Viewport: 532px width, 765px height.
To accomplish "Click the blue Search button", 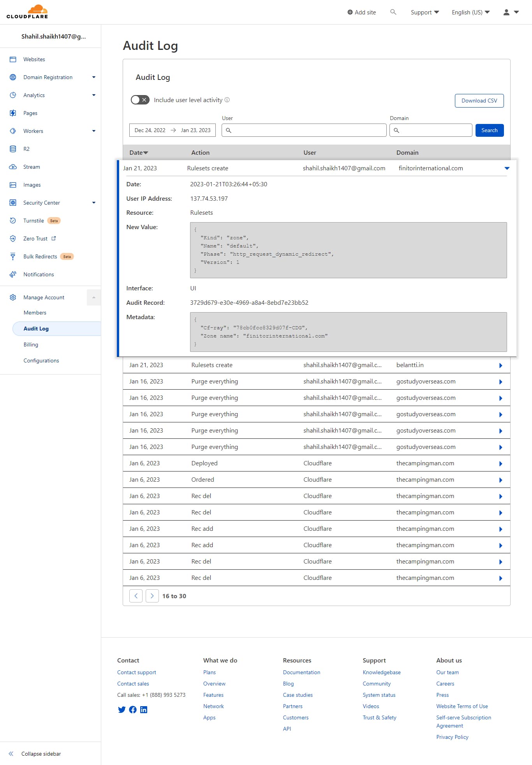I will pyautogui.click(x=490, y=130).
